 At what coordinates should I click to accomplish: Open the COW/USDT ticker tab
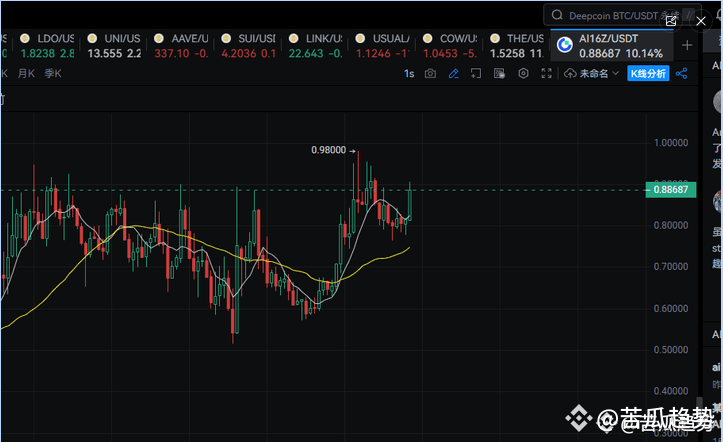tap(450, 46)
